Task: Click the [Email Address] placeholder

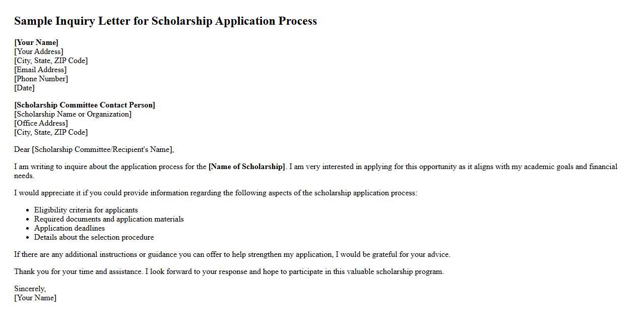Action: click(x=40, y=70)
